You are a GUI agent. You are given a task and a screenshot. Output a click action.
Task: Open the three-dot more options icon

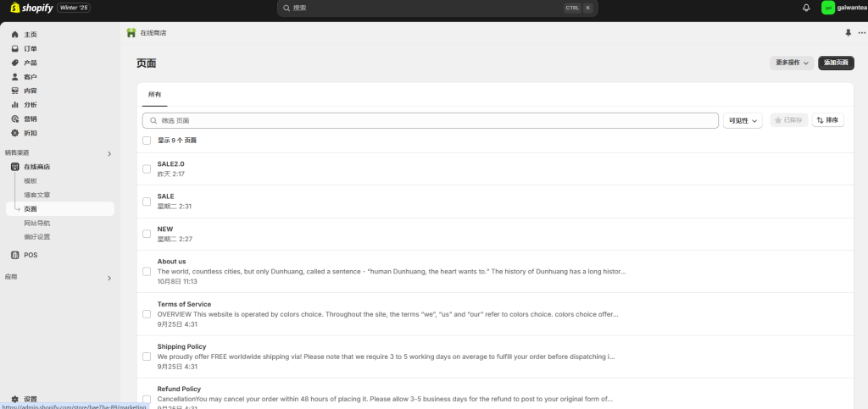pyautogui.click(x=861, y=32)
